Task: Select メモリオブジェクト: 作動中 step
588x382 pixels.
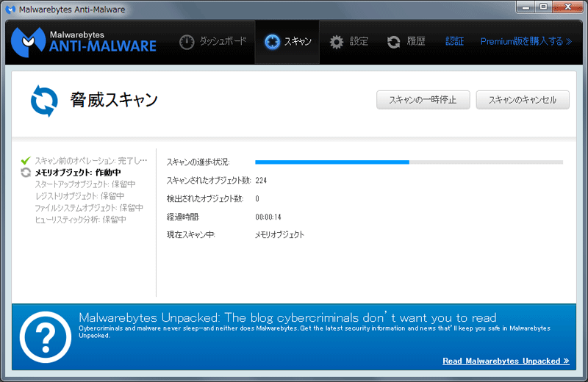Action: point(78,173)
